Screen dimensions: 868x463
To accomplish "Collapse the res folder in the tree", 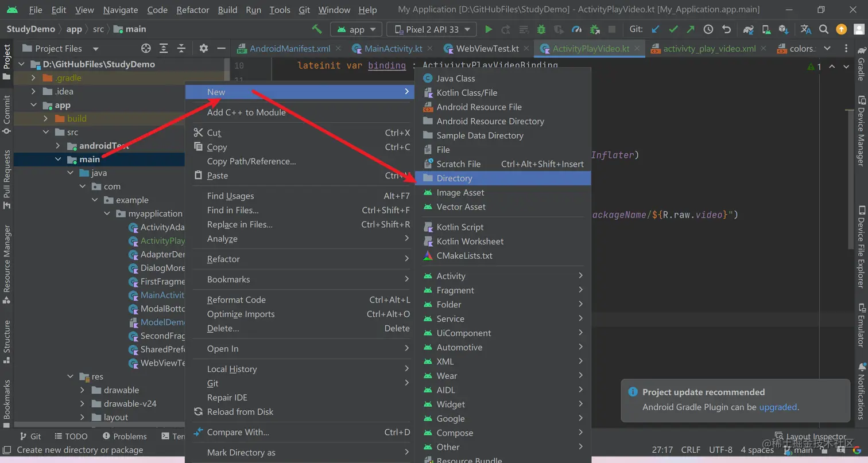I will (x=71, y=377).
